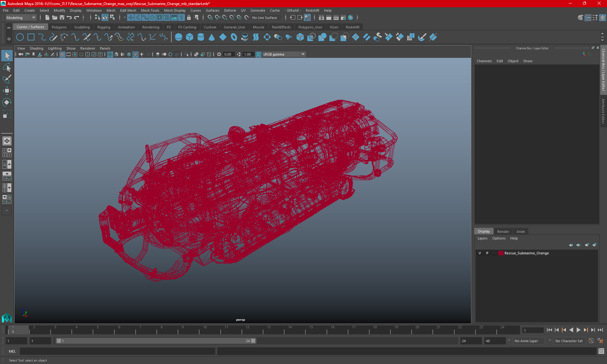Switch to the Polygons shelf tab
The height and width of the screenshot is (364, 607).
pos(59,27)
